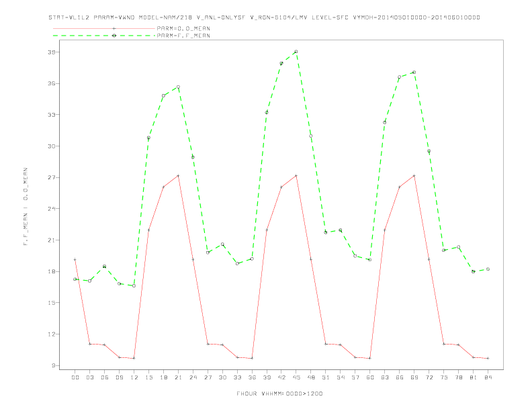The image size is (532, 411).
Task: Click x-axis forecast hour label 69
Action: click(414, 377)
